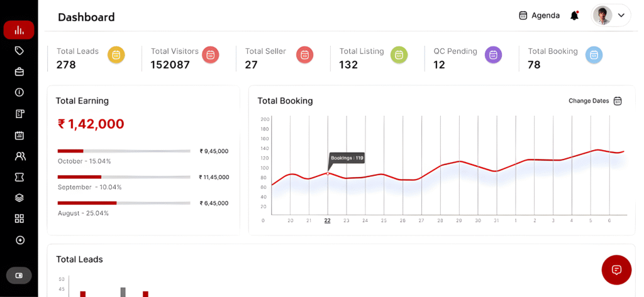The image size is (644, 297).
Task: Click the user profile avatar photo
Action: click(x=602, y=16)
